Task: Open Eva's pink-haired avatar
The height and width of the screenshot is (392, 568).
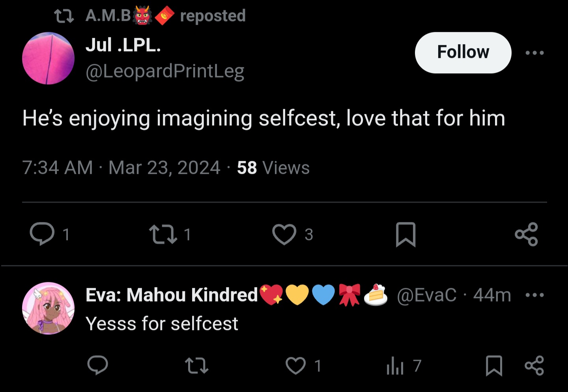Action: [x=48, y=308]
